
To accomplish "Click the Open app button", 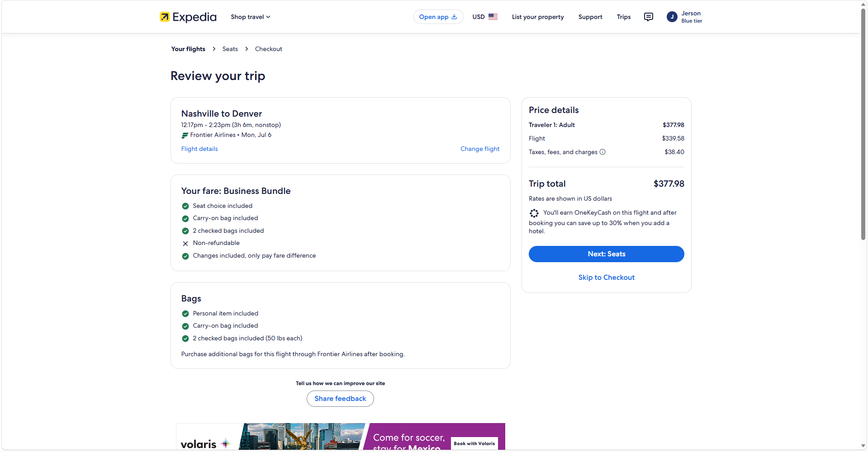I will click(x=438, y=17).
